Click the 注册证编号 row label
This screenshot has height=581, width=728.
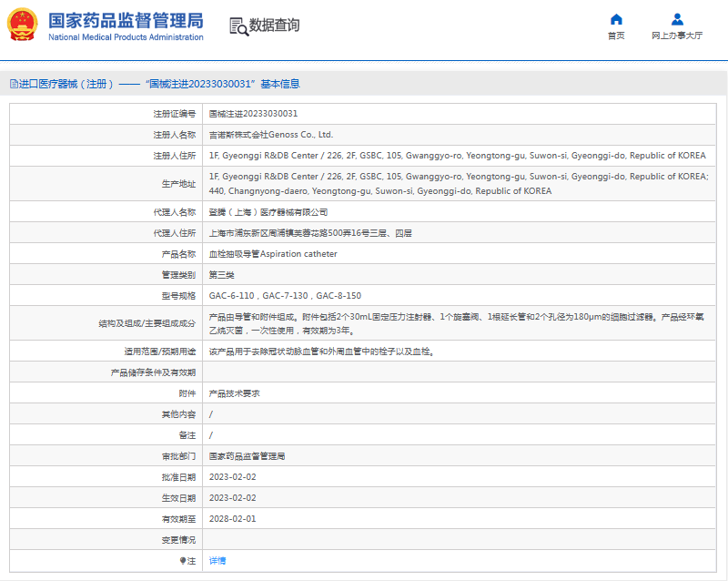pyautogui.click(x=175, y=114)
